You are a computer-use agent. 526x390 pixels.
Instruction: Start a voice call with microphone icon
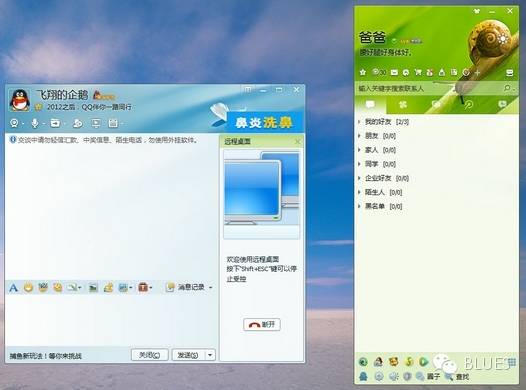[x=35, y=123]
